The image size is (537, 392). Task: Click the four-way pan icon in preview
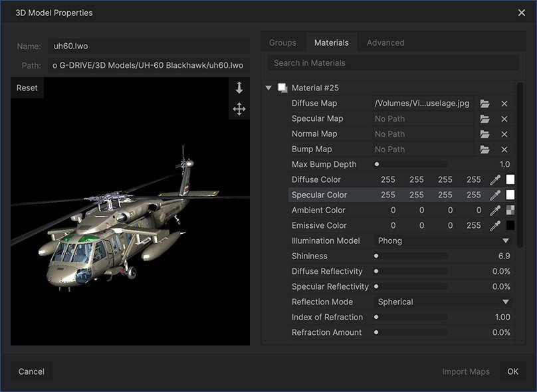239,109
